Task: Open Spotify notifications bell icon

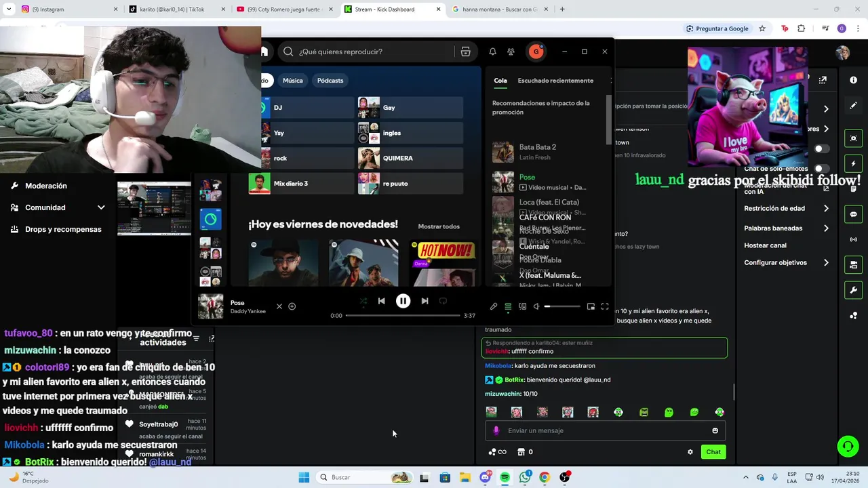Action: pyautogui.click(x=492, y=52)
